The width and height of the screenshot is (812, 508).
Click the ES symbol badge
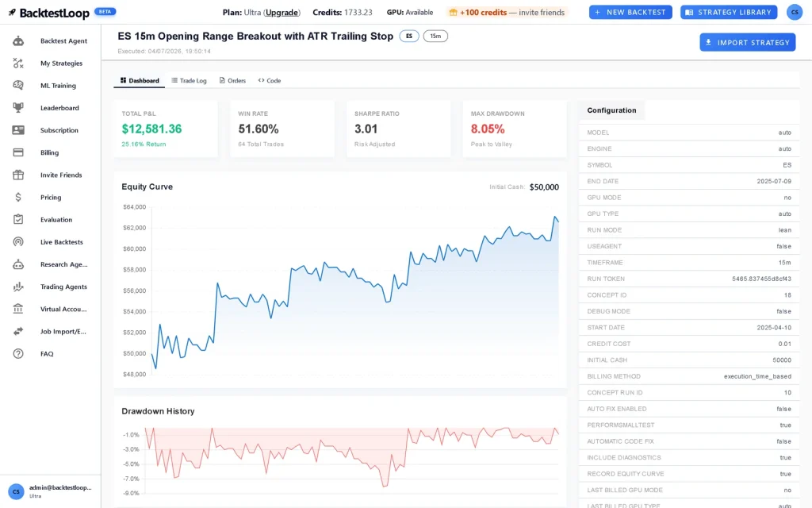(409, 37)
